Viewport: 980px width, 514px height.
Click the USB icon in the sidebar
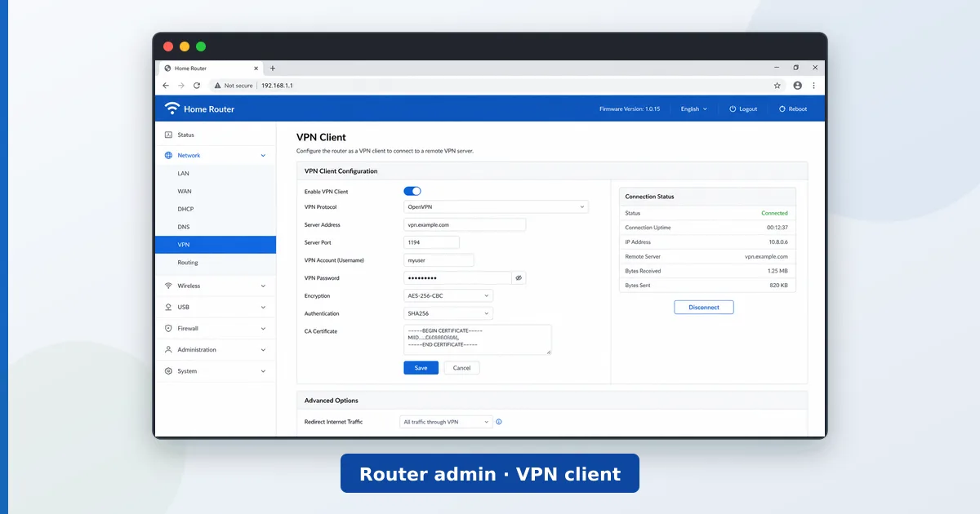(168, 308)
